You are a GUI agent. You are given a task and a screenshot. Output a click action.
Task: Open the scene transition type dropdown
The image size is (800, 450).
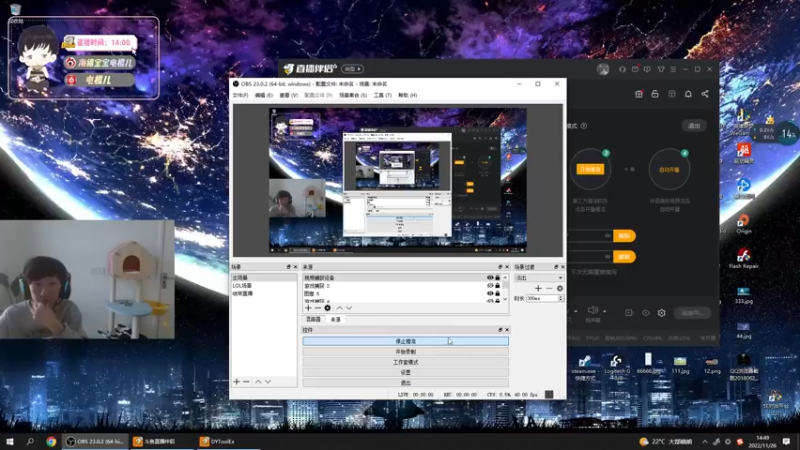point(540,278)
